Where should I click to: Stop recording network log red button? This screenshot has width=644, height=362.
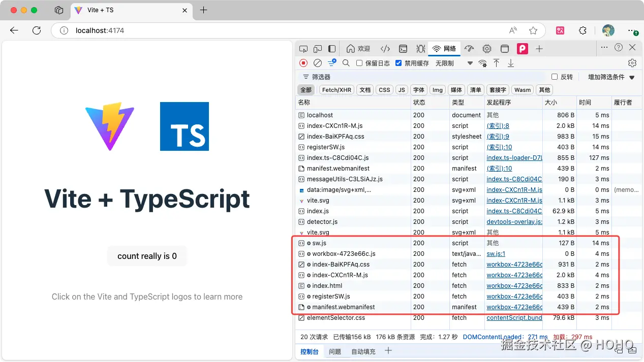pyautogui.click(x=303, y=63)
